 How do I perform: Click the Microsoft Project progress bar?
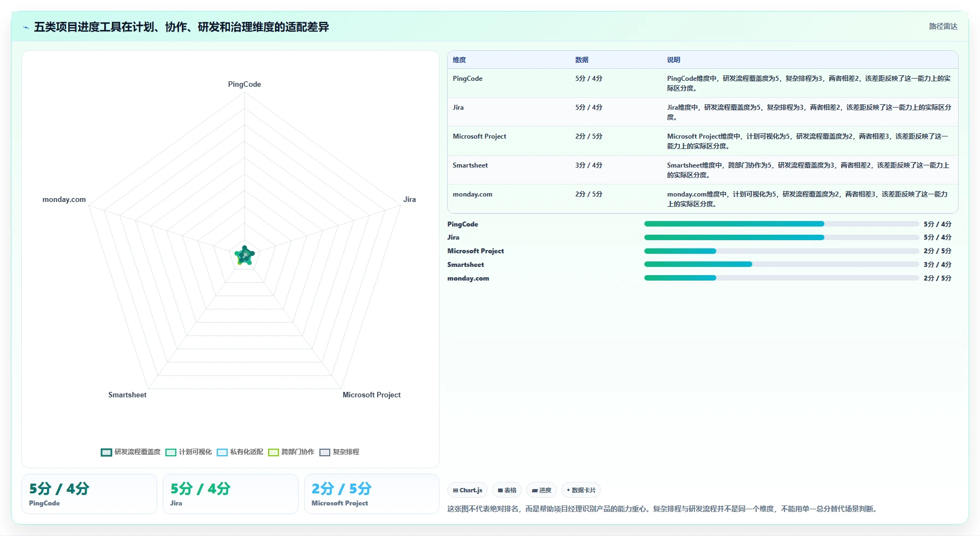tap(781, 251)
